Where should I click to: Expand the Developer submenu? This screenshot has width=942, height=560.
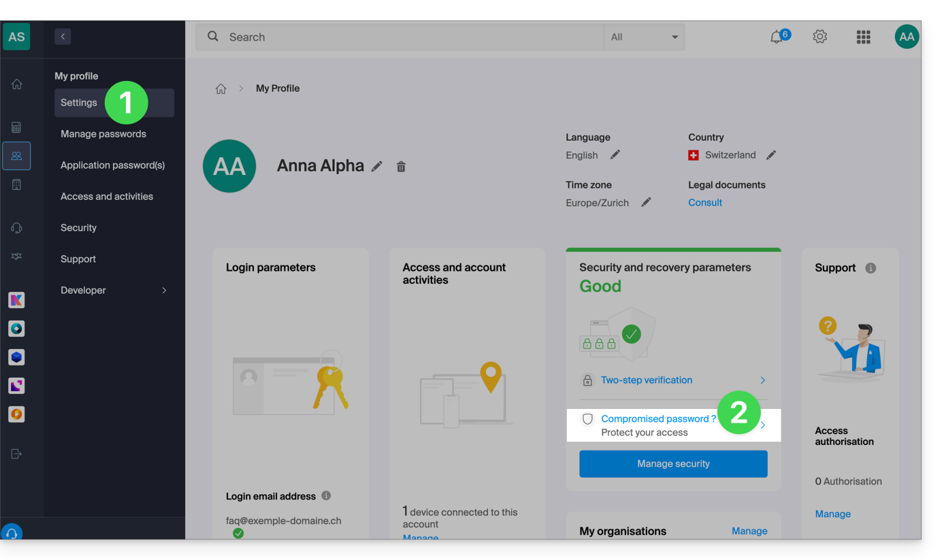[x=164, y=290]
